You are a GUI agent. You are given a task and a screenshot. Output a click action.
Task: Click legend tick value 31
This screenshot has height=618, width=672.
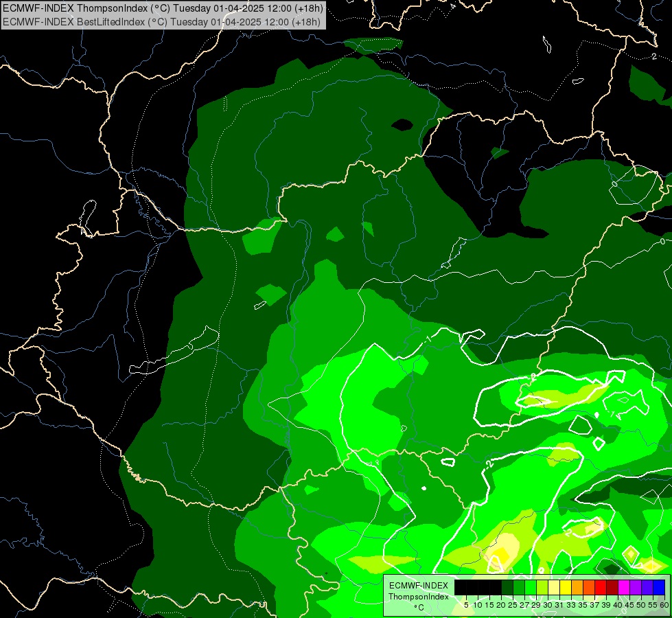559,605
